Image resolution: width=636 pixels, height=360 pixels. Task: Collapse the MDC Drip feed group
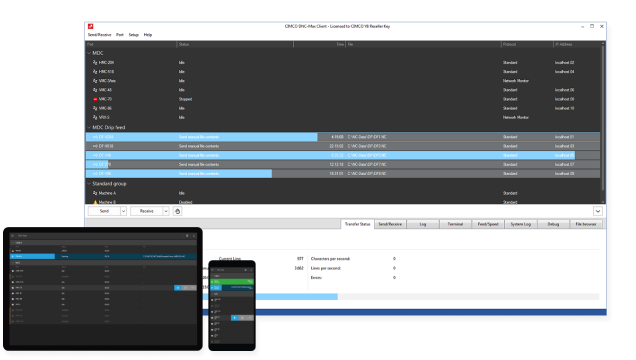pyautogui.click(x=89, y=127)
